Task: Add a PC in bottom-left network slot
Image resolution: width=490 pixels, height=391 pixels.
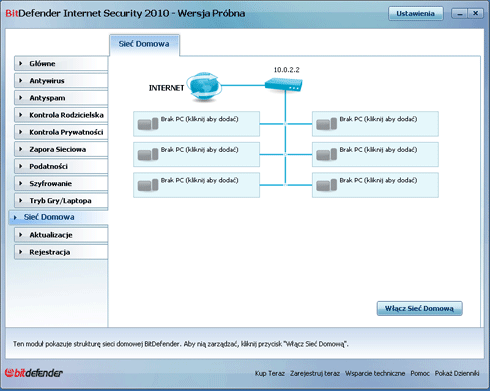Action: [196, 185]
